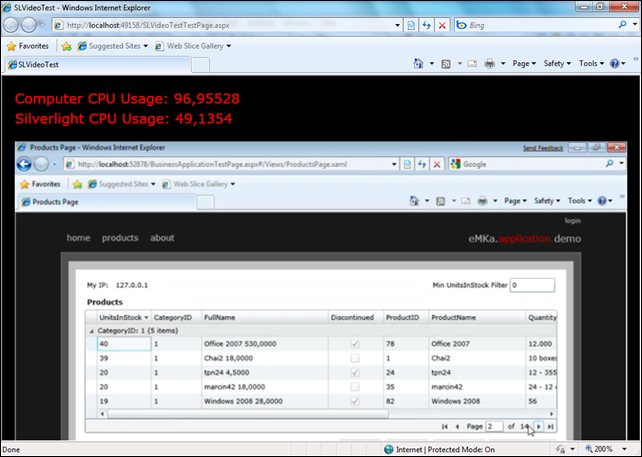Click Forward button in inner Products Page window

[41, 165]
